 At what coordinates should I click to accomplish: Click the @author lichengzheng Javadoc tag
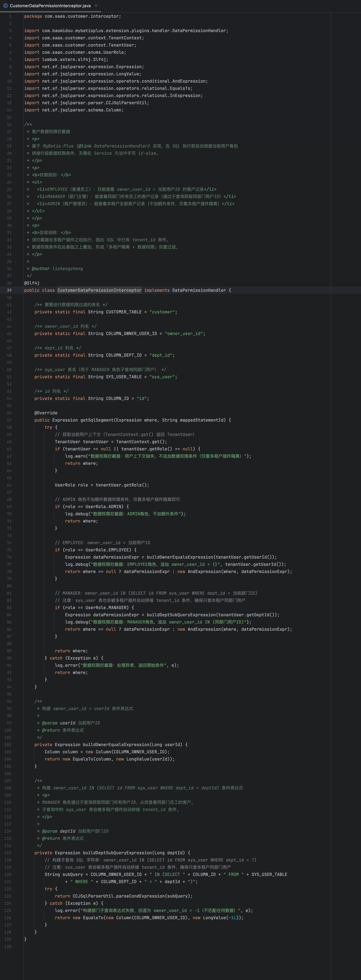pyautogui.click(x=57, y=269)
